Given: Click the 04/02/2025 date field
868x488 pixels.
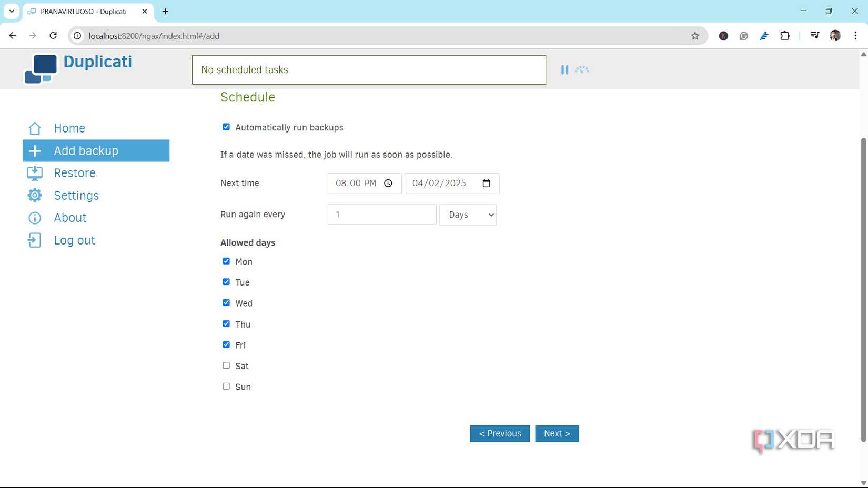Looking at the screenshot, I should click(x=452, y=183).
